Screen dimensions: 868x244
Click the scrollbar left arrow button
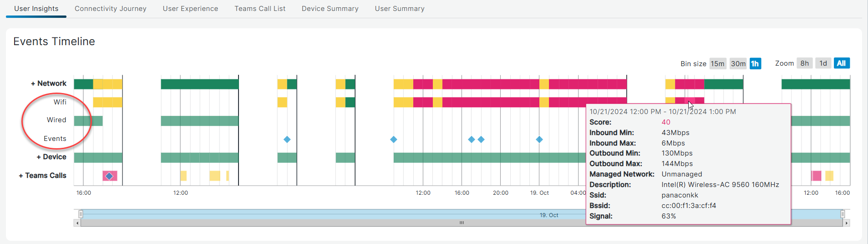[77, 223]
